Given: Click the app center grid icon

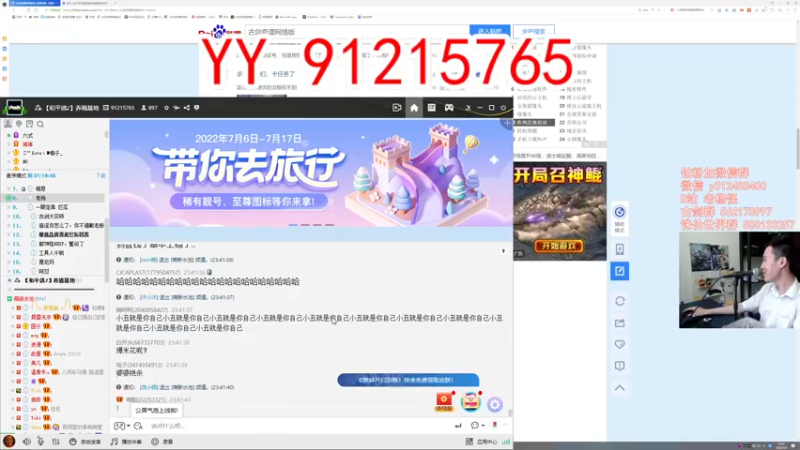Looking at the screenshot, I should [469, 441].
